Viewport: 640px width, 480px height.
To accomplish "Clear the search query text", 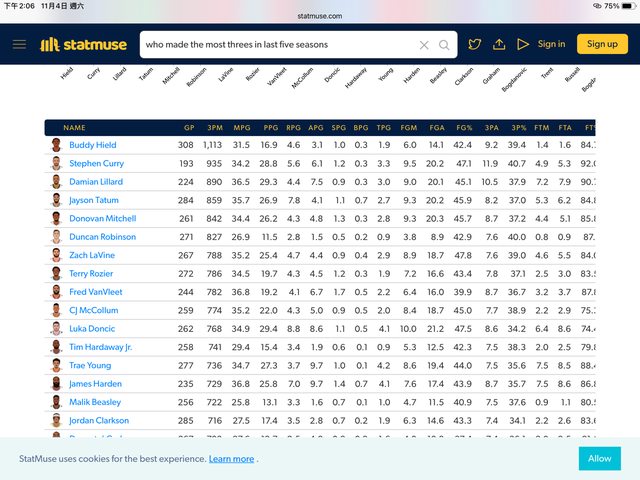I will click(424, 45).
